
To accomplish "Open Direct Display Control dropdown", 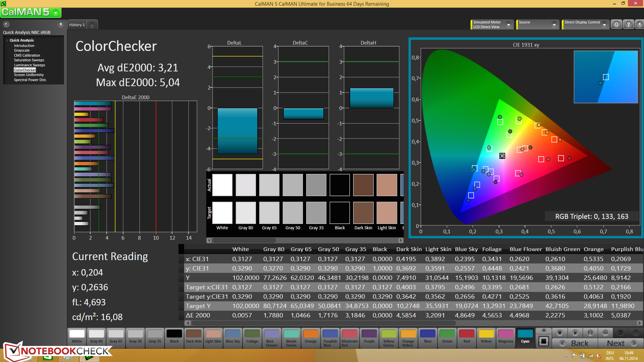I will click(x=604, y=24).
